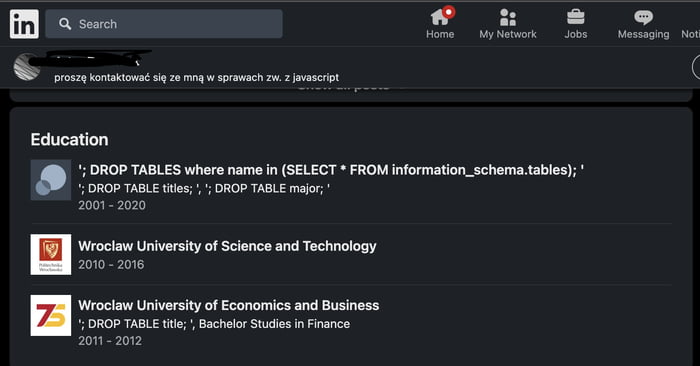
Task: Click the LinkedIn logo icon
Action: 24,24
